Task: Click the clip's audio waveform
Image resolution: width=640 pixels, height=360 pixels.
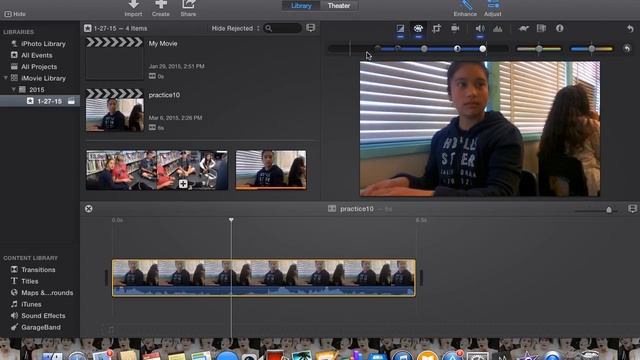Action: (264, 291)
